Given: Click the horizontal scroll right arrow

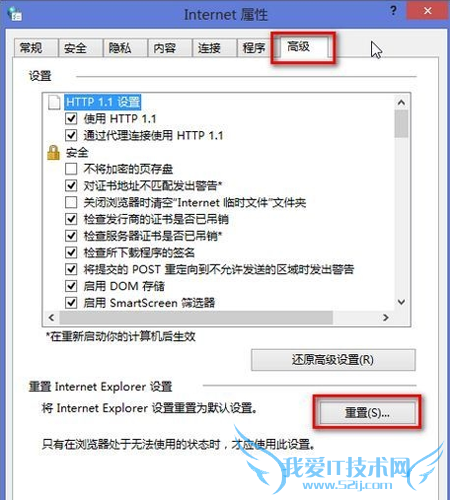Looking at the screenshot, I should [386, 317].
